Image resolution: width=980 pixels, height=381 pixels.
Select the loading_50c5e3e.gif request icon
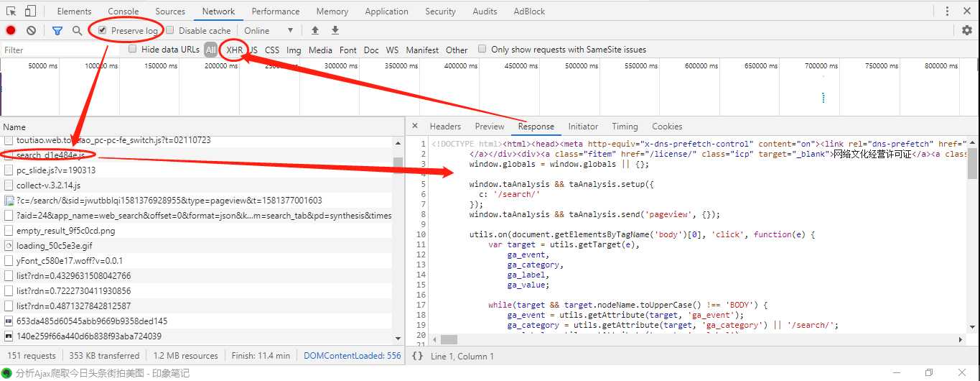[9, 246]
